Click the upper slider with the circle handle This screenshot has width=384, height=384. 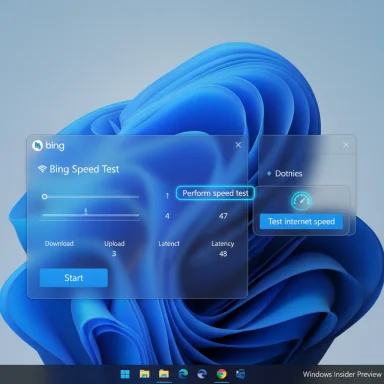point(91,197)
